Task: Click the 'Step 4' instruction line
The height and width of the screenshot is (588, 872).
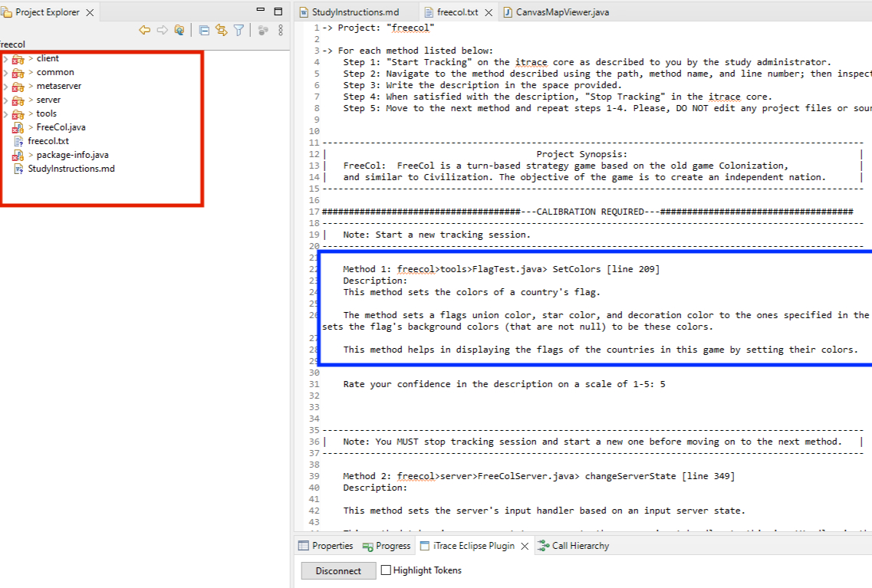Action: (558, 97)
